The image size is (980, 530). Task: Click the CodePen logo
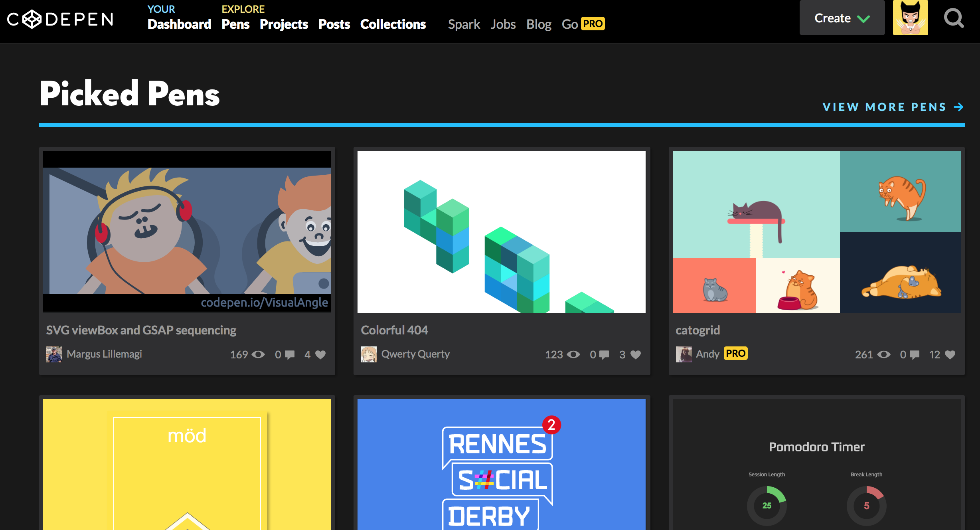[61, 19]
